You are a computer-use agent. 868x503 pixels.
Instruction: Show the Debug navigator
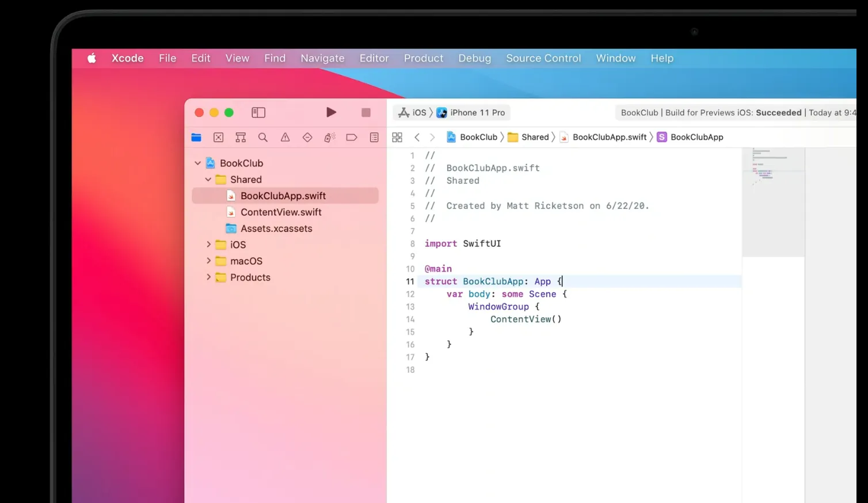329,138
